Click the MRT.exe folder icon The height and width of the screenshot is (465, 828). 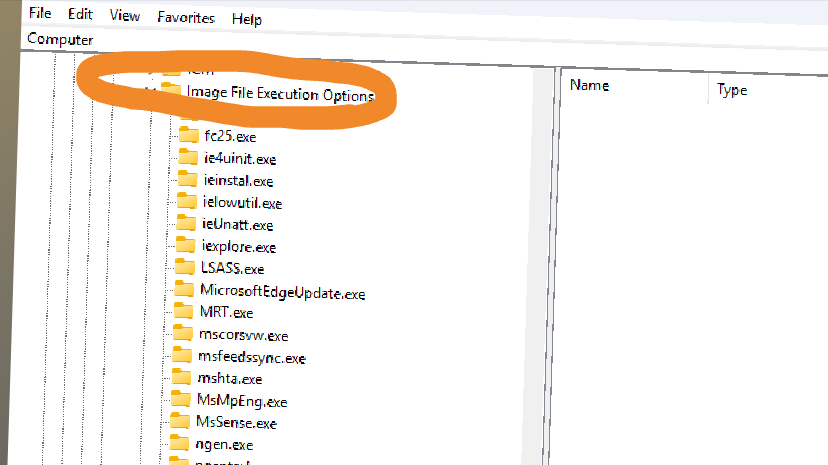184,310
